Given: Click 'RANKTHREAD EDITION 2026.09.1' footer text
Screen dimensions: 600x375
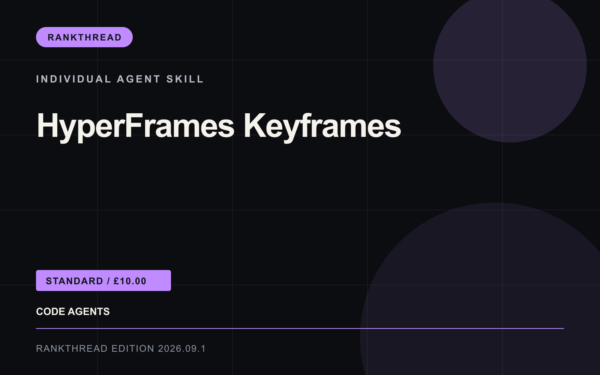Looking at the screenshot, I should coord(121,349).
